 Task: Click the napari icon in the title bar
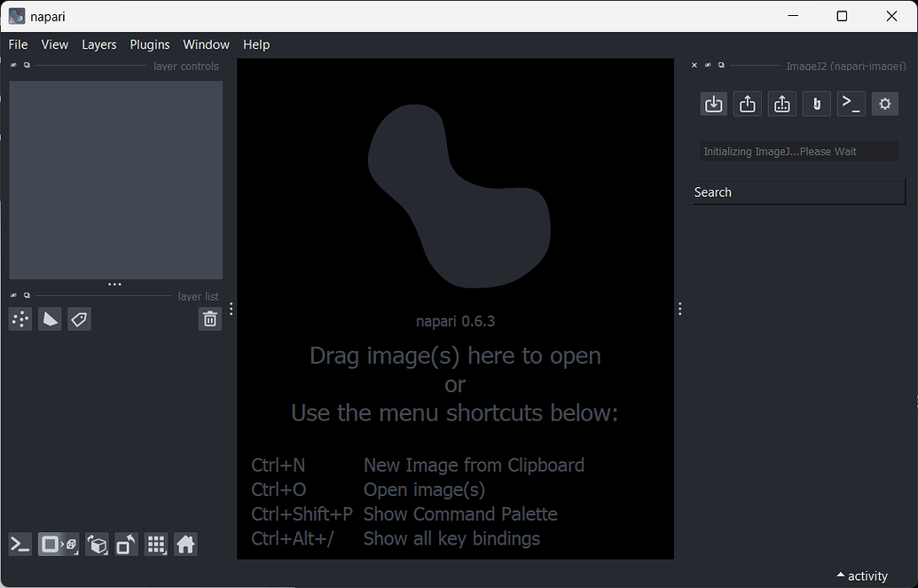16,16
